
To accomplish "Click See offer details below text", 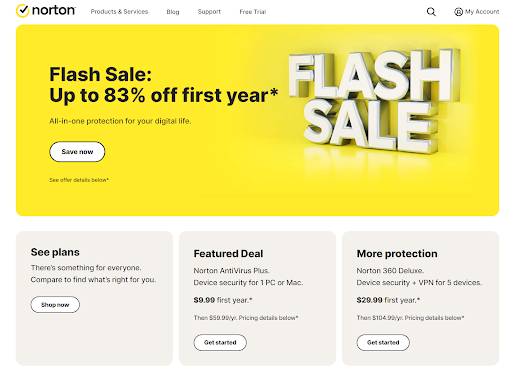I will (79, 180).
